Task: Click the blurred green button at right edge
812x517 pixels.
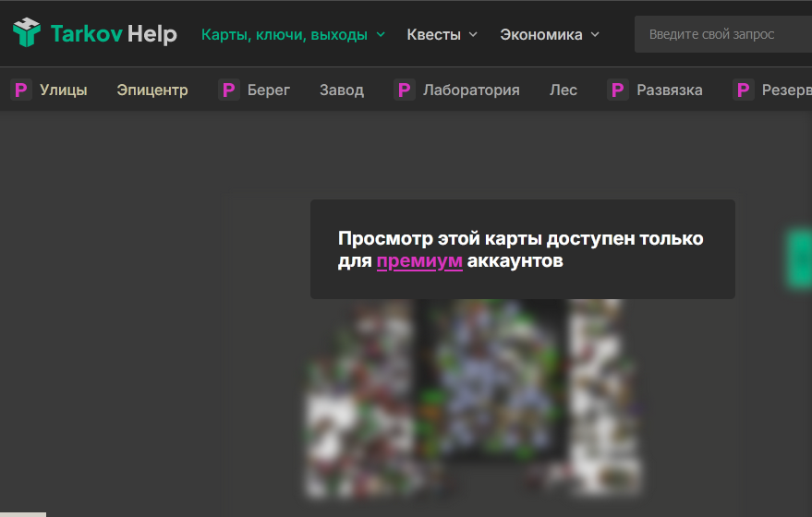Action: point(800,258)
